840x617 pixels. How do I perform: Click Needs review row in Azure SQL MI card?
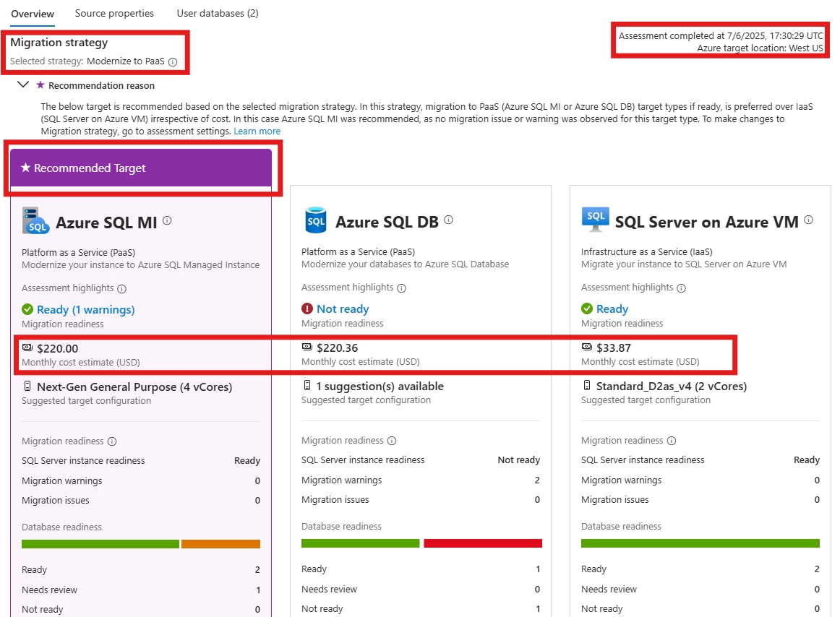point(141,590)
